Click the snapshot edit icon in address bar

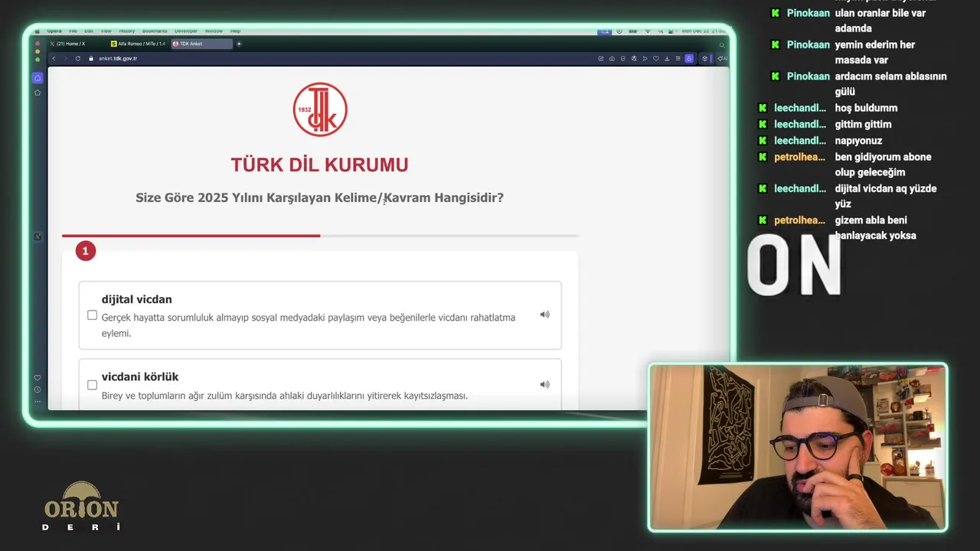pyautogui.click(x=601, y=58)
